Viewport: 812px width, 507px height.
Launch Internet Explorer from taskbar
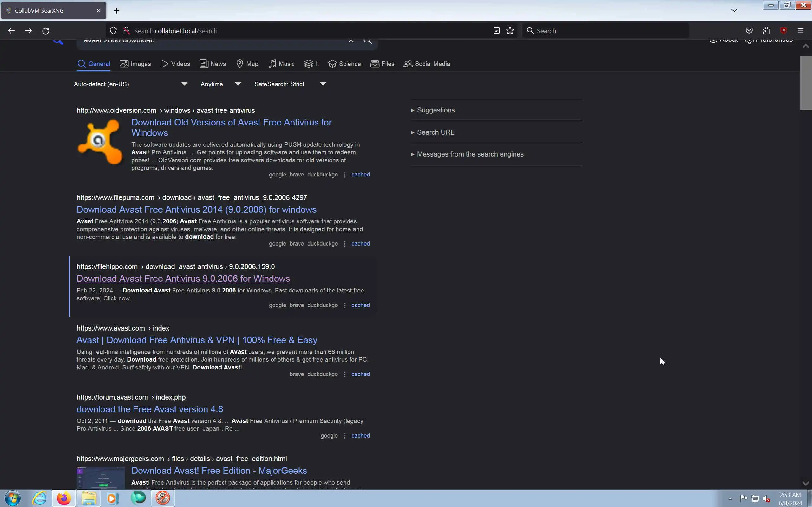pyautogui.click(x=39, y=498)
